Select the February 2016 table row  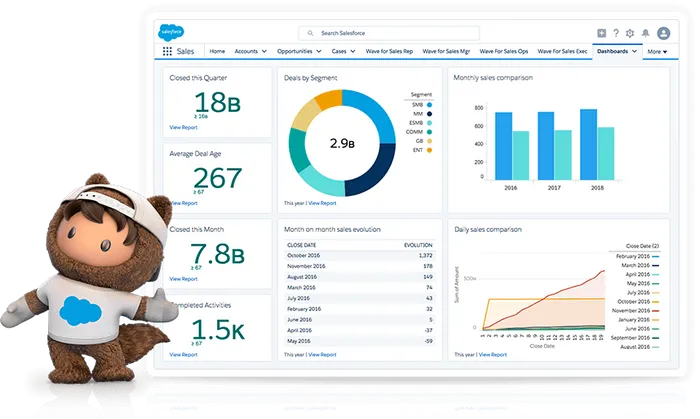tap(360, 309)
